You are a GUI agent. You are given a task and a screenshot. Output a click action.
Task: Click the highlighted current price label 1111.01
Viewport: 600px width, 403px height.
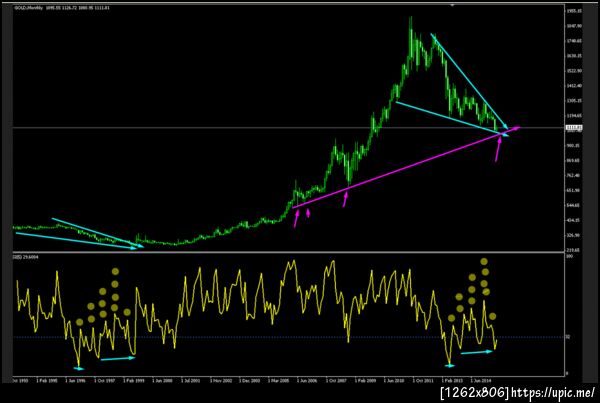(x=574, y=127)
